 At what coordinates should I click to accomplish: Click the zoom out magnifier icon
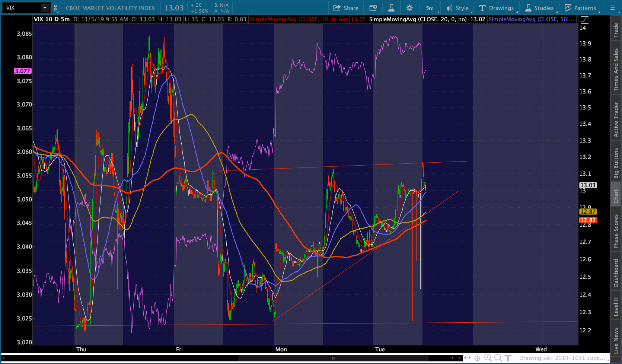pos(498,358)
